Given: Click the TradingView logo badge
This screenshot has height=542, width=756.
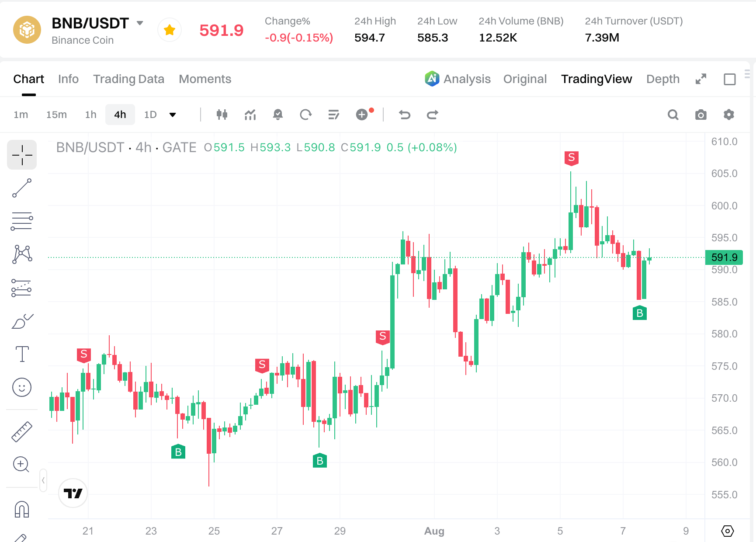Looking at the screenshot, I should click(73, 493).
